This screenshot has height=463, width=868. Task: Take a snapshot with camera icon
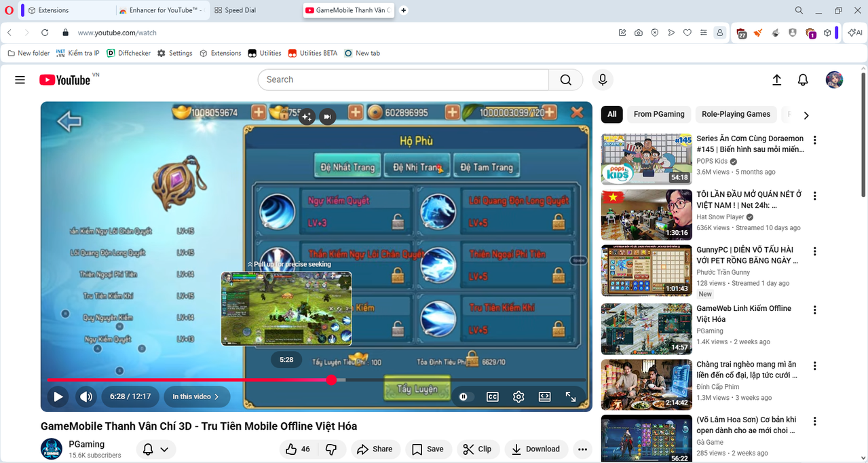[x=639, y=33]
